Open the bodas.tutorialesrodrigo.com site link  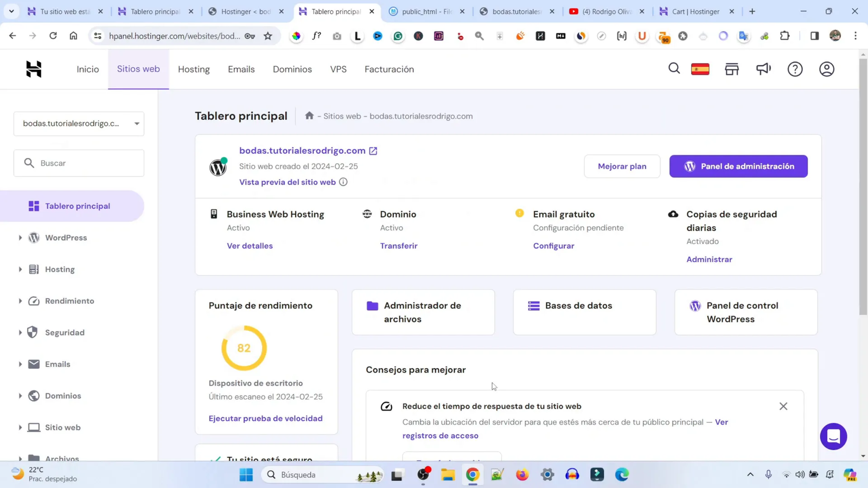pos(302,151)
